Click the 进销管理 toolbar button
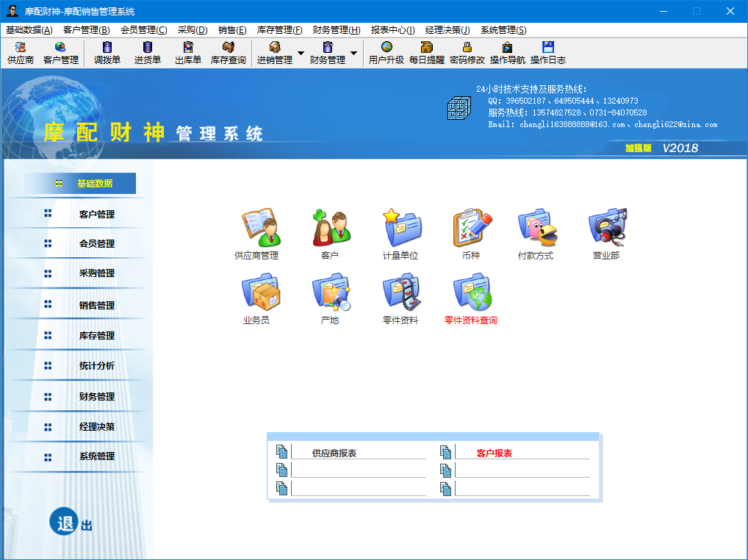 [x=275, y=53]
